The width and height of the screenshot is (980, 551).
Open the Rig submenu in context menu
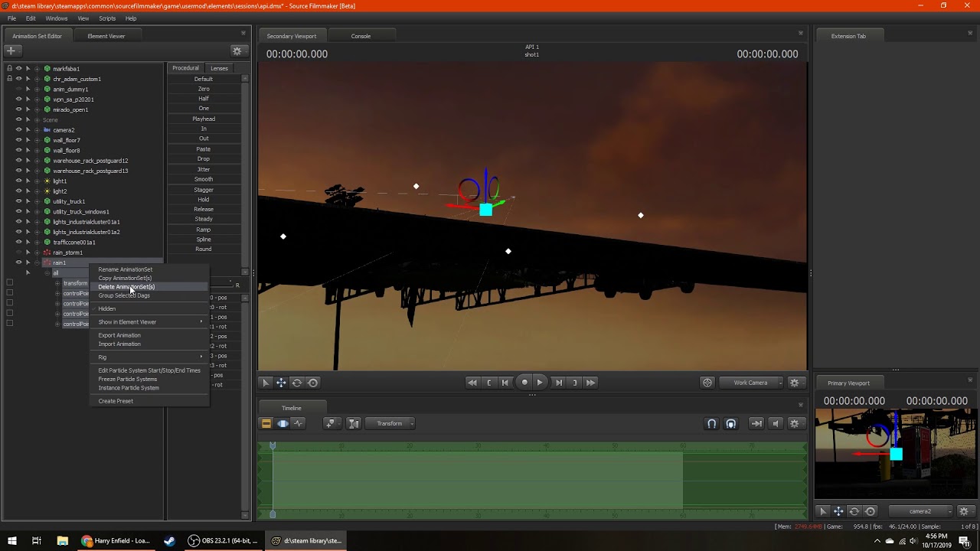(x=149, y=357)
